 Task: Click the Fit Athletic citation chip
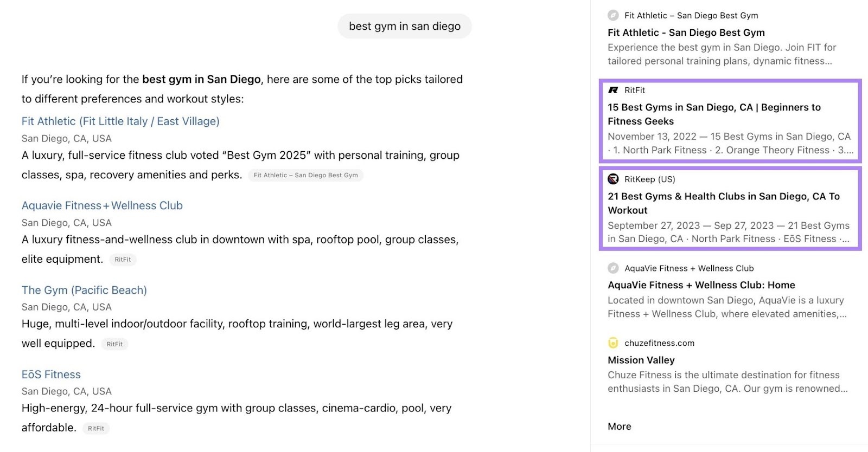click(x=305, y=175)
